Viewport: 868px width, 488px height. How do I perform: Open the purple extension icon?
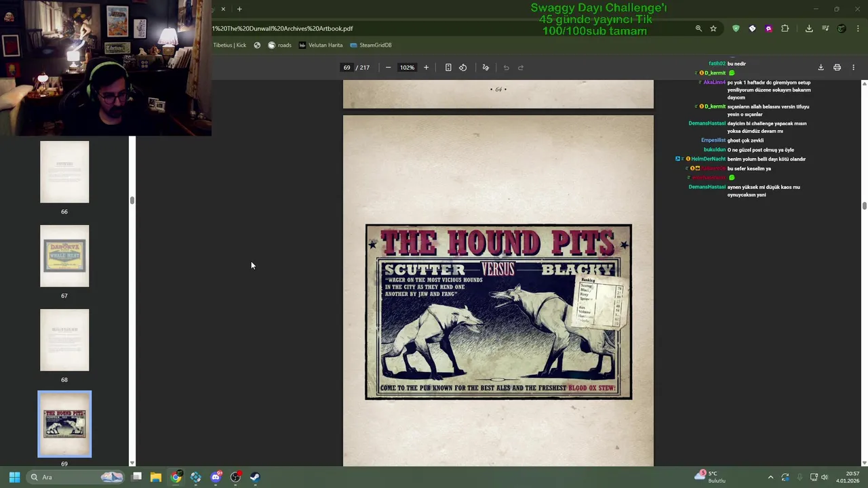[x=768, y=28]
